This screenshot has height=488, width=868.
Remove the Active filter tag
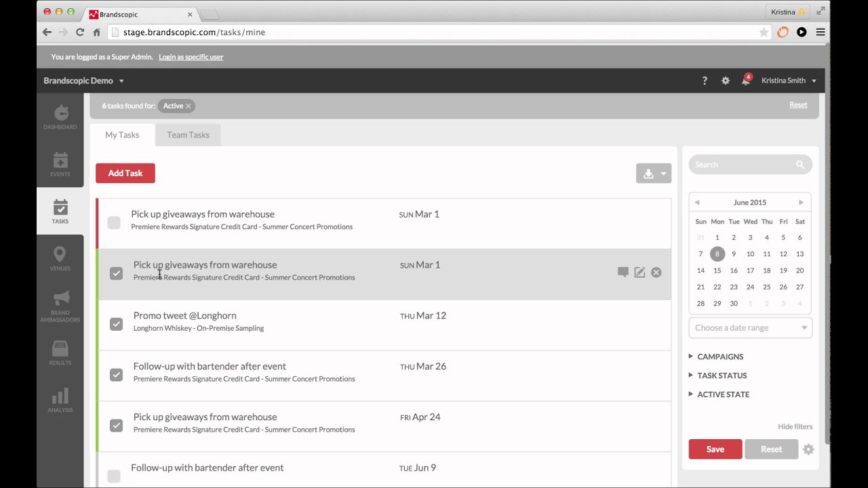coord(189,106)
